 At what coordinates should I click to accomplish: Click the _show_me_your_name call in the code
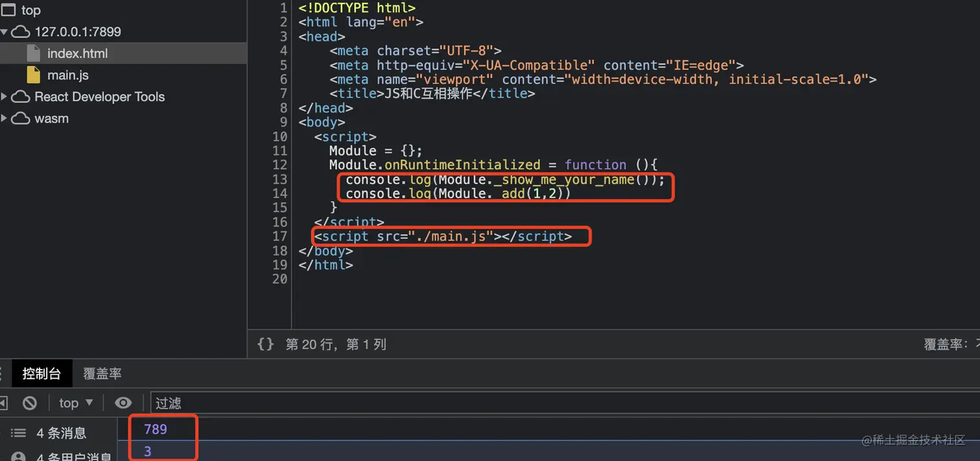coord(563,179)
